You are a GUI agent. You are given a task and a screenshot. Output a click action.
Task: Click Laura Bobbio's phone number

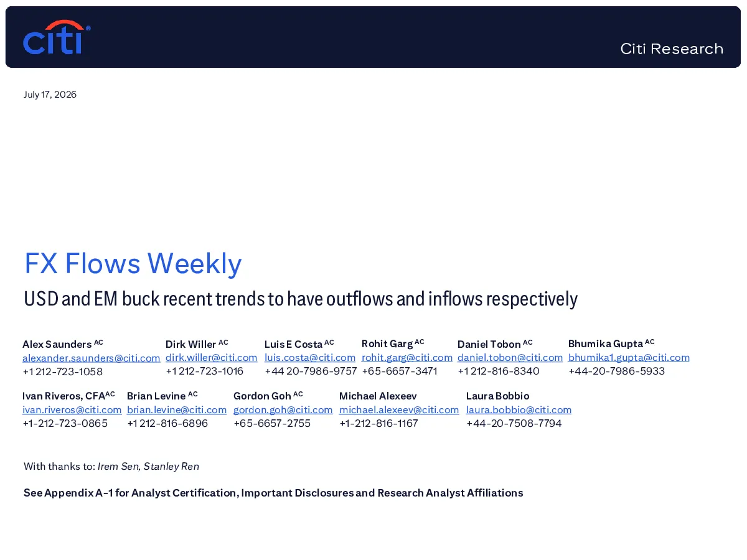tap(514, 423)
